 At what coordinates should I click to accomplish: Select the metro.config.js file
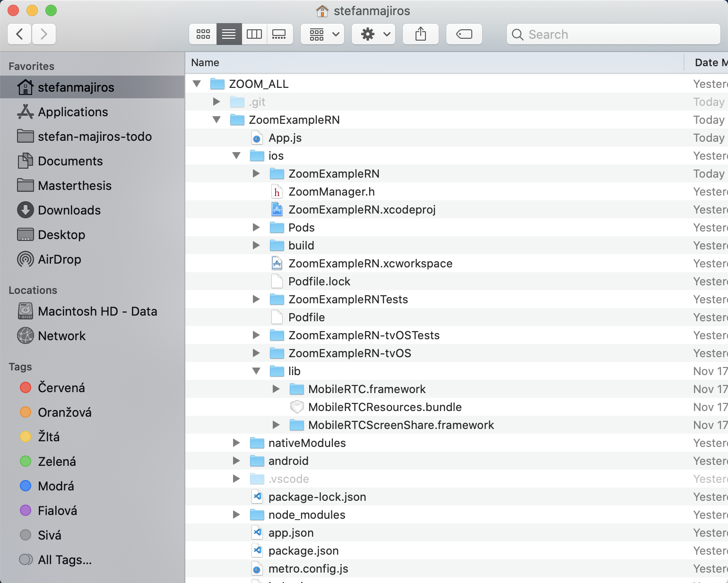pos(457,569)
